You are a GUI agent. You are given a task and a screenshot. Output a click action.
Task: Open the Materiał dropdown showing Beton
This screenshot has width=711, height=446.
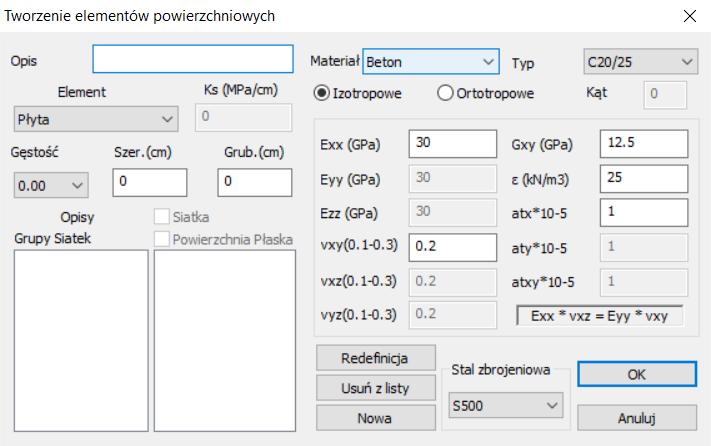(431, 62)
